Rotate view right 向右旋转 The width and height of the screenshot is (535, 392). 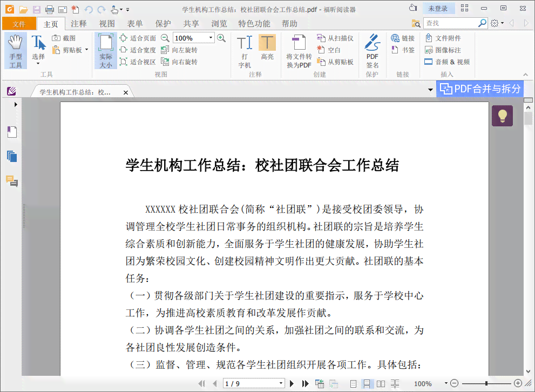pos(179,62)
